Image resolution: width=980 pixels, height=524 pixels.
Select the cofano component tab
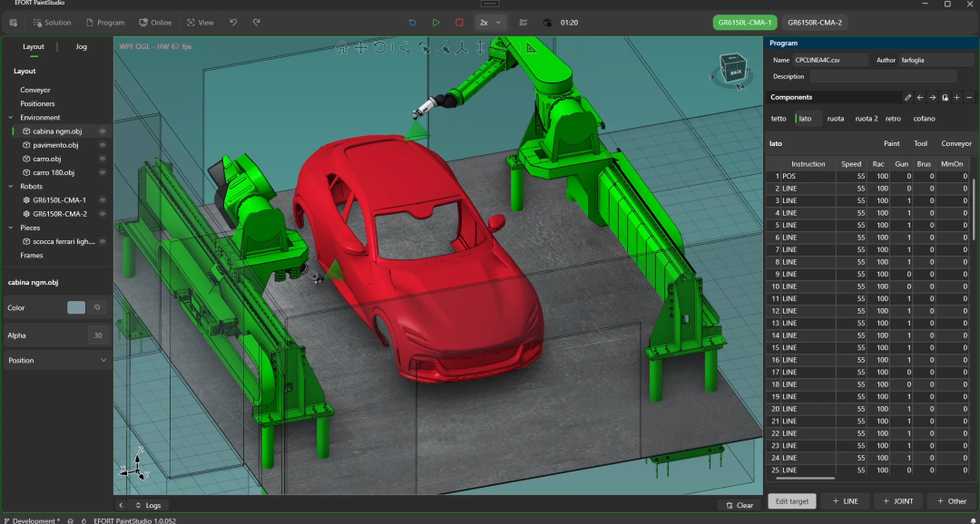click(924, 119)
